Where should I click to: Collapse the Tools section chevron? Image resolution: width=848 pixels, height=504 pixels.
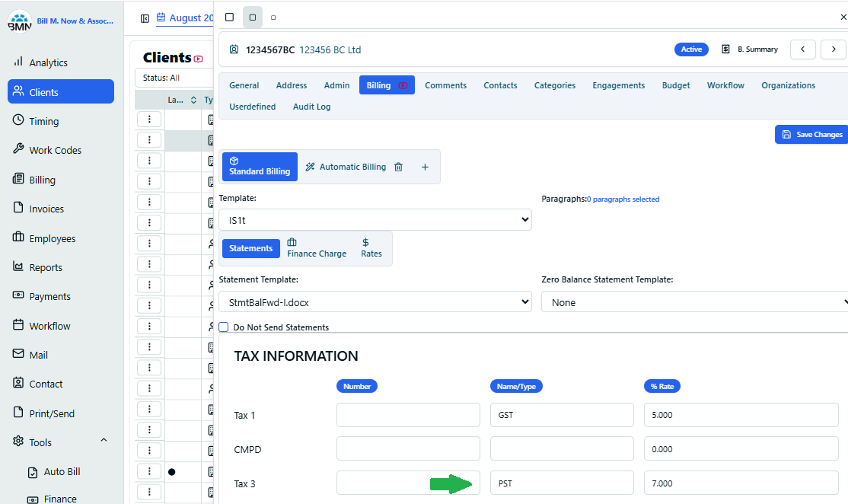click(x=104, y=440)
